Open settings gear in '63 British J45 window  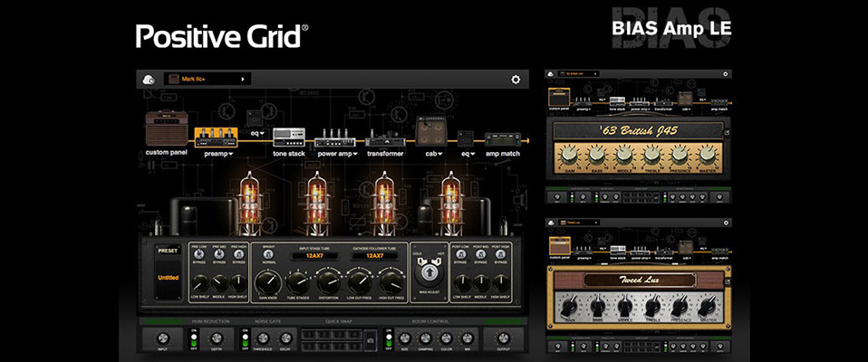click(x=725, y=73)
